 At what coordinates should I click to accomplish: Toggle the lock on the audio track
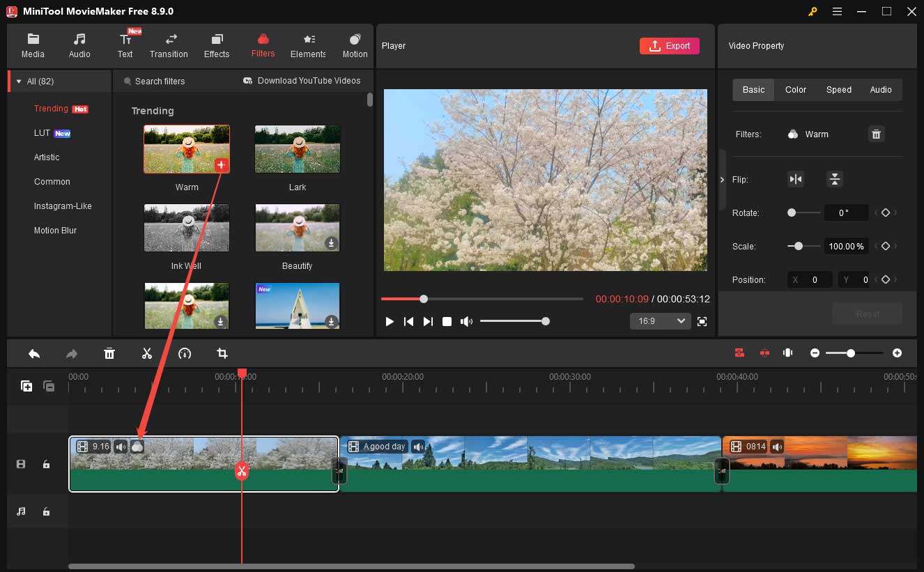pos(46,511)
